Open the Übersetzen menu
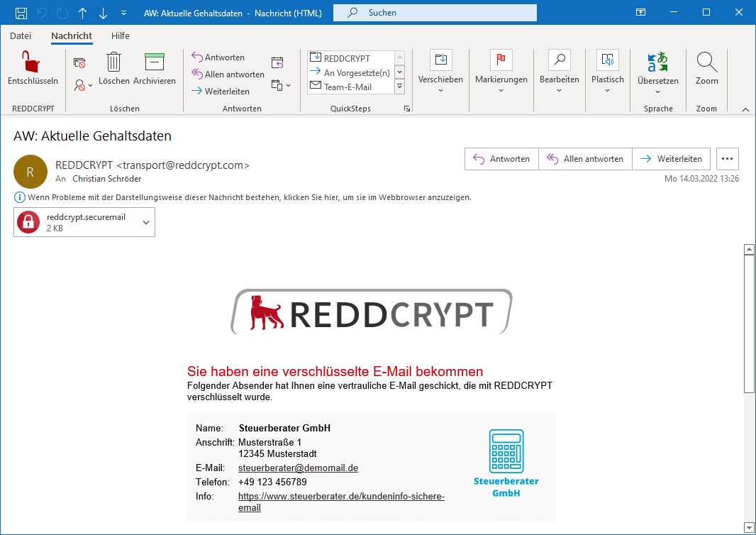 click(x=657, y=72)
